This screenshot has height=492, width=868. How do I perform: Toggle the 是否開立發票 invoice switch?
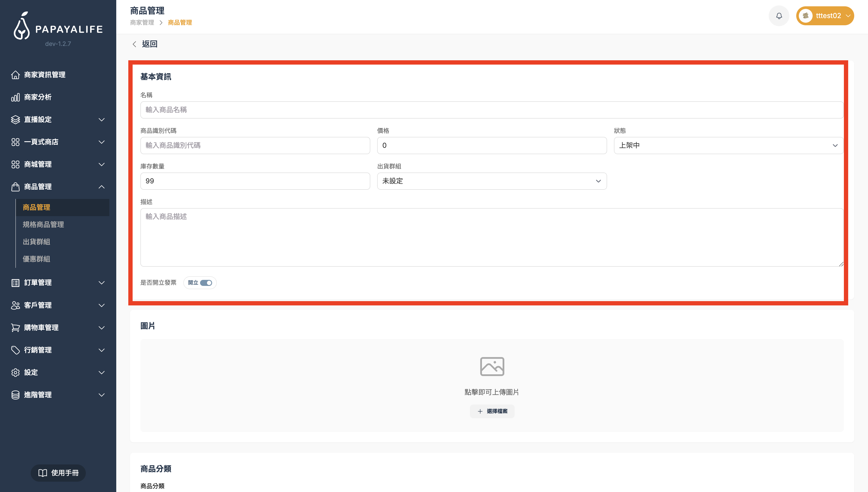(x=206, y=283)
